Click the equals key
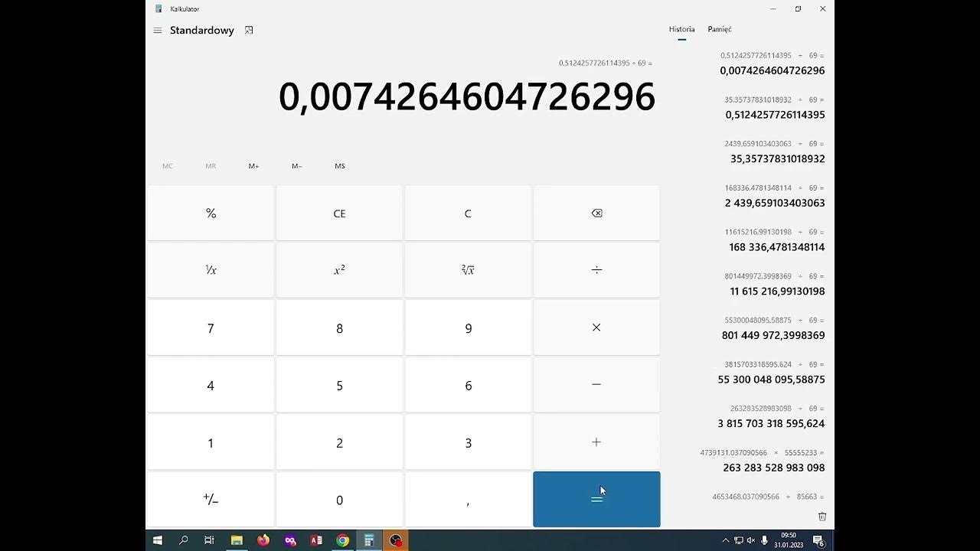980x551 pixels. (x=596, y=499)
